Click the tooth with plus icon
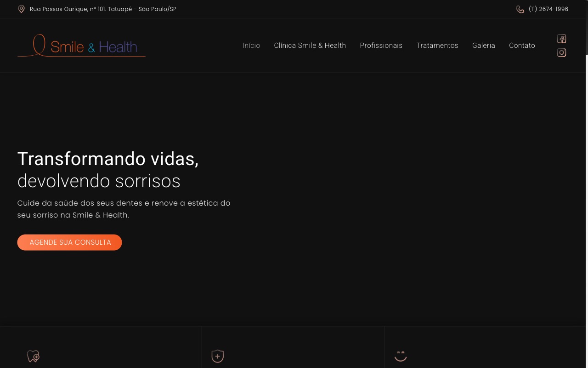The image size is (588, 368). [x=33, y=356]
